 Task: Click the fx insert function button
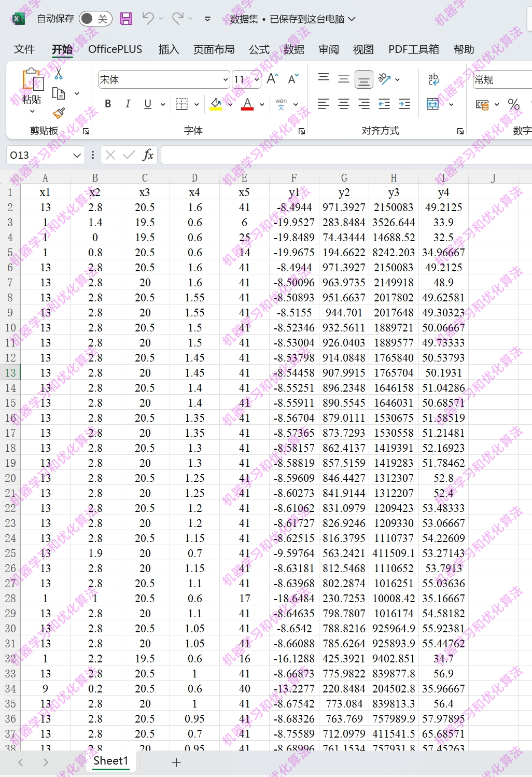(x=148, y=155)
